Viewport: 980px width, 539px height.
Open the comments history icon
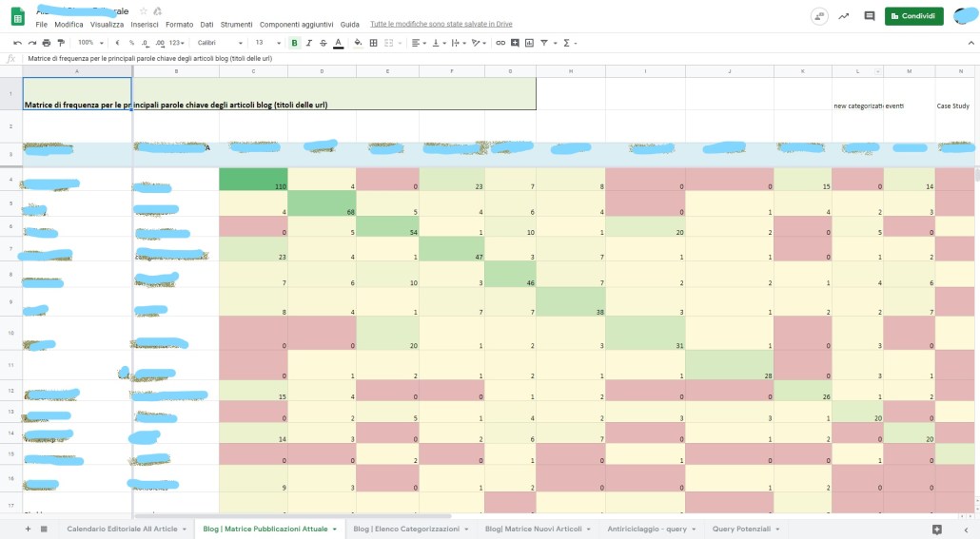click(869, 16)
